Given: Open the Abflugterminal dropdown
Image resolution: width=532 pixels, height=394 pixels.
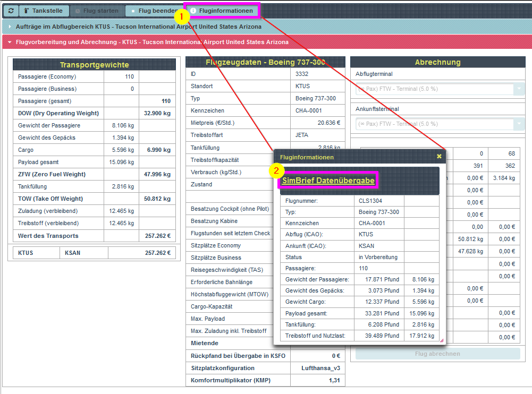Looking at the screenshot, I should coord(440,89).
